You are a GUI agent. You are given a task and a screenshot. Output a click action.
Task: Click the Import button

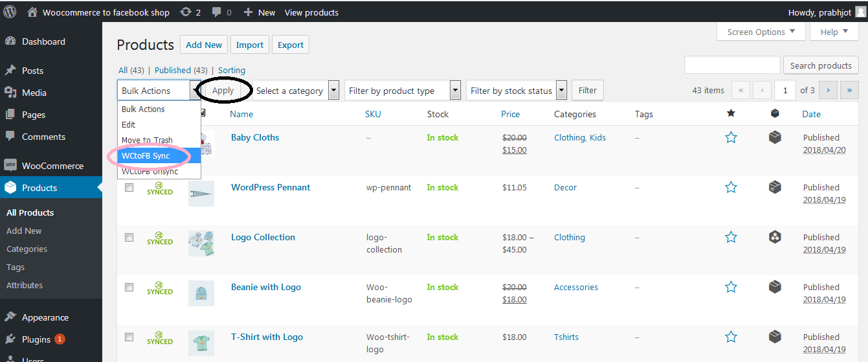coord(250,45)
